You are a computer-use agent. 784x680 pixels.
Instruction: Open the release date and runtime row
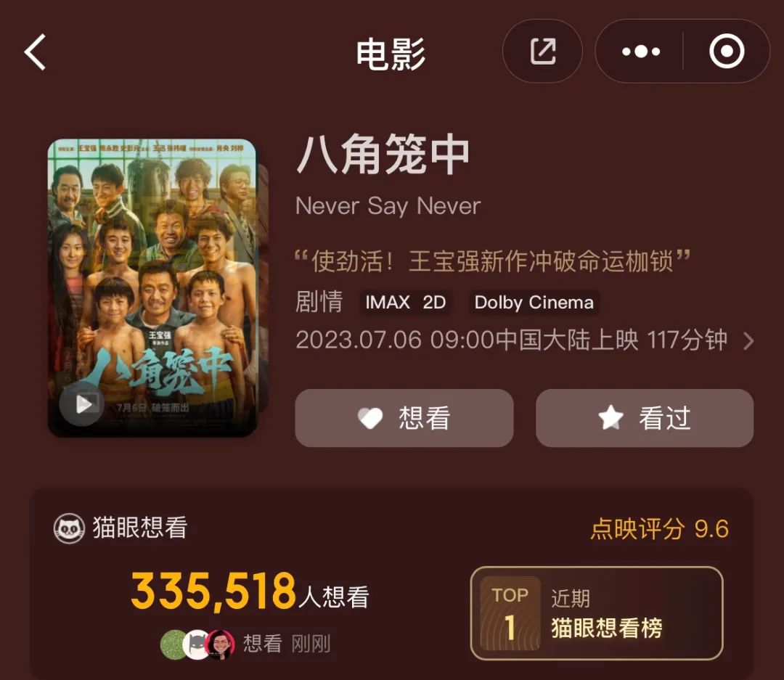(x=525, y=340)
